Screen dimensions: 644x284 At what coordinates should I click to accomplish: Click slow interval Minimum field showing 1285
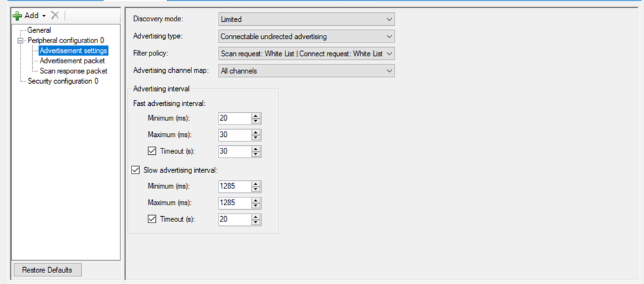pyautogui.click(x=235, y=187)
